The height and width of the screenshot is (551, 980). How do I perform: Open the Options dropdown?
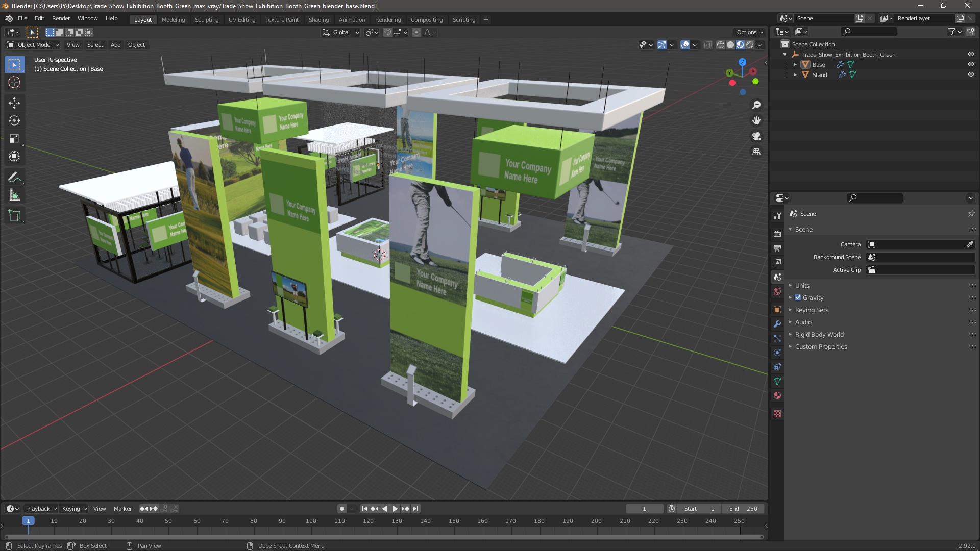point(750,32)
